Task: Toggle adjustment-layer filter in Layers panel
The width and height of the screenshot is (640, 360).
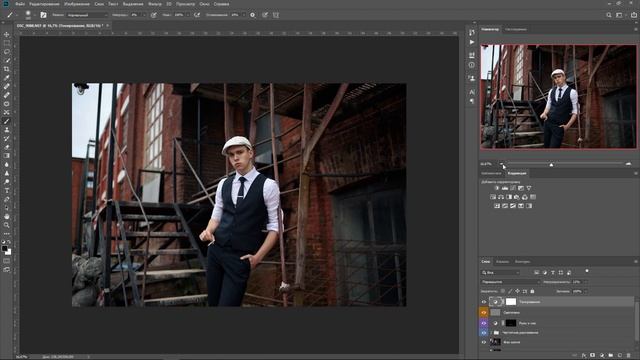Action: point(544,272)
